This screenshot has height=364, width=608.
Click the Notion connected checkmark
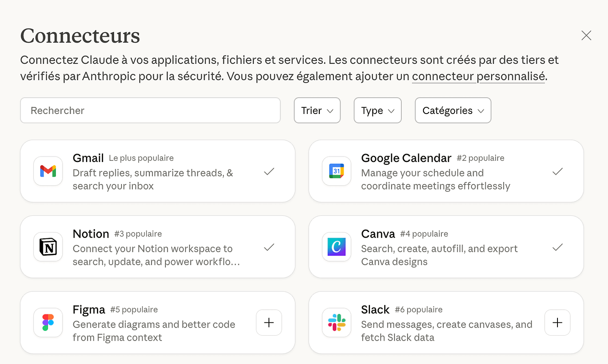pyautogui.click(x=269, y=247)
